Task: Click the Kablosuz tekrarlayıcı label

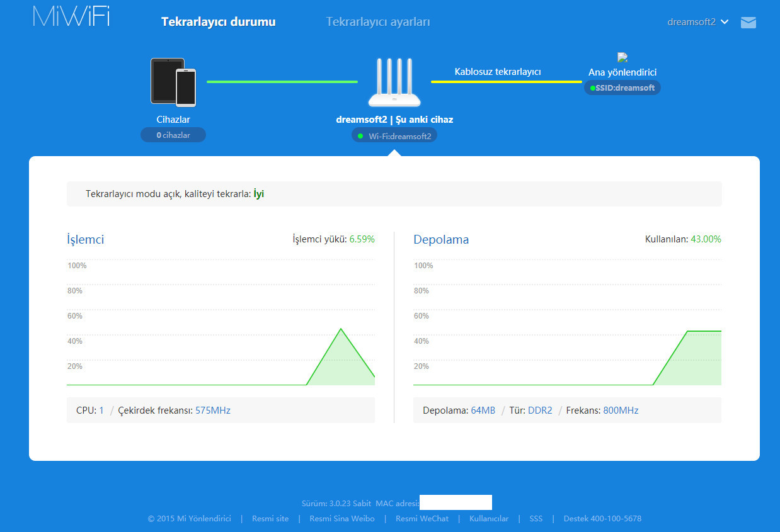Action: [498, 72]
